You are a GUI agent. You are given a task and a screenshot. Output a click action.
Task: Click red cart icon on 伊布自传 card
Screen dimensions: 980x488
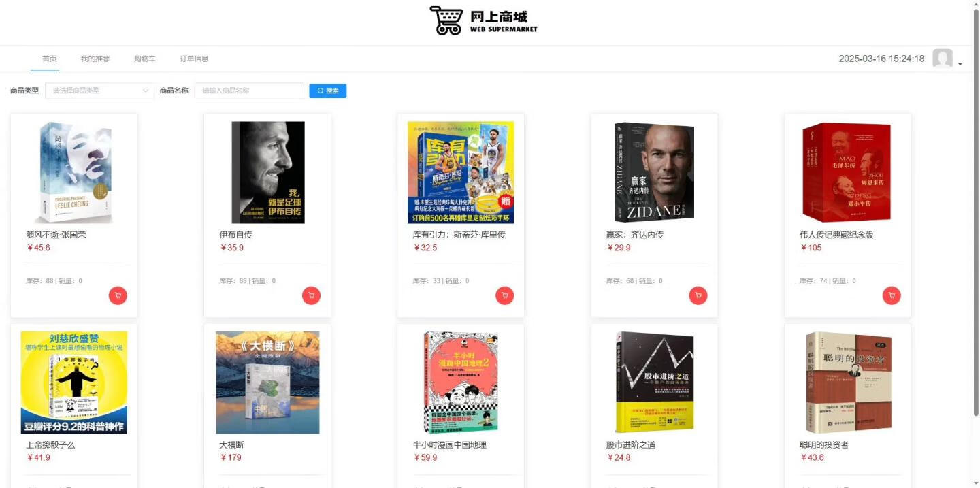click(311, 295)
